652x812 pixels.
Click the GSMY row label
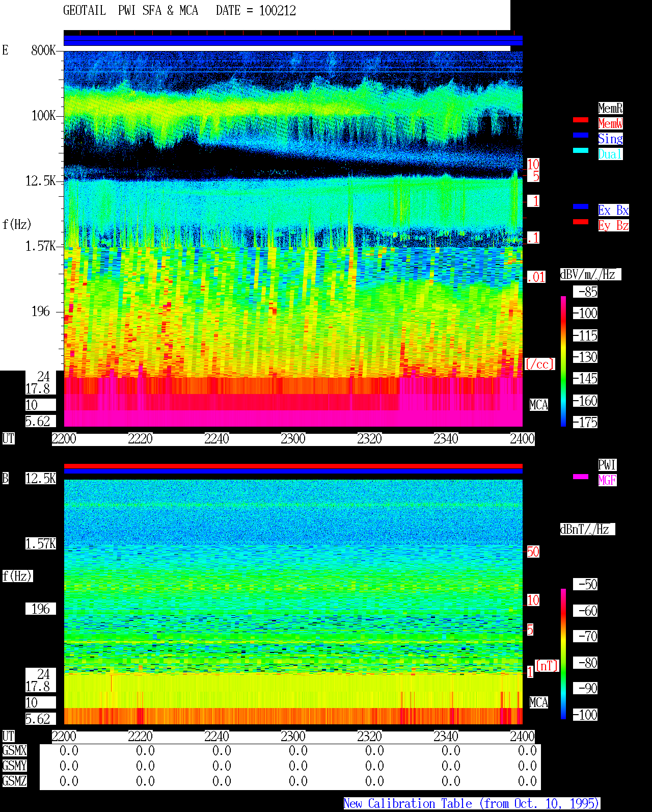[14, 766]
